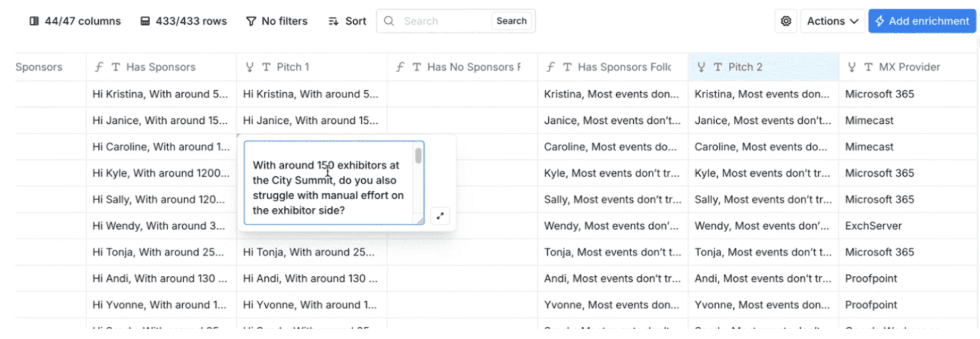Image resolution: width=980 pixels, height=339 pixels.
Task: Expand the cell editor to full view
Action: point(440,216)
